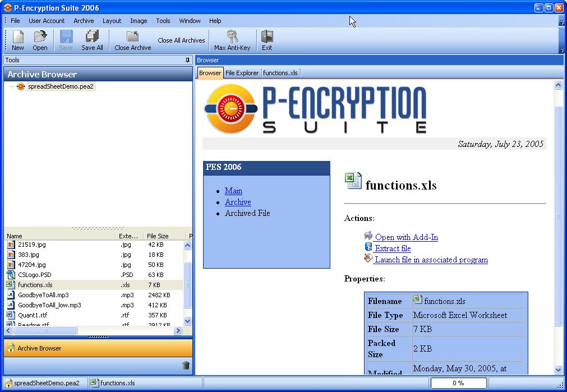This screenshot has width=567, height=392.
Task: Click the 0 % progress bar
Action: (x=458, y=383)
